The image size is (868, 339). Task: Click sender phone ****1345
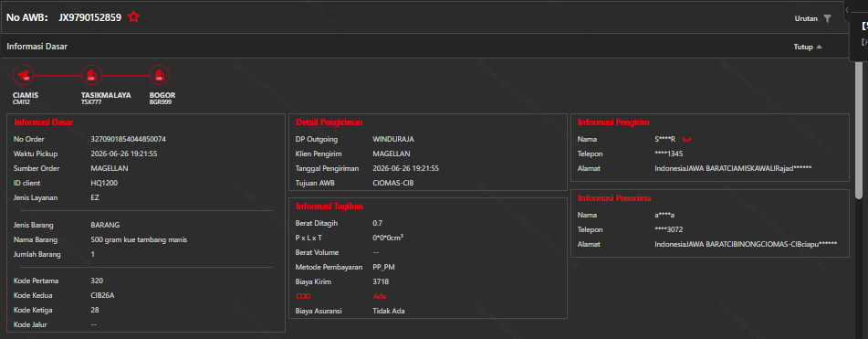tap(668, 154)
